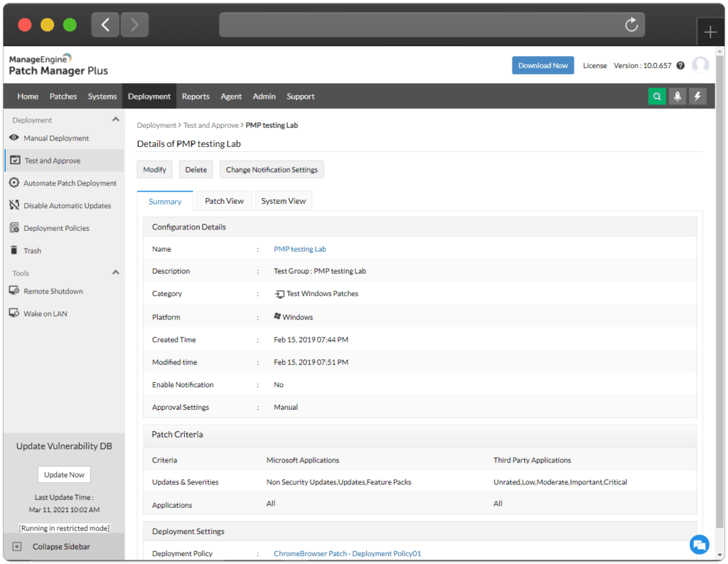This screenshot has width=728, height=564.
Task: Open the user profile avatar
Action: pos(700,65)
